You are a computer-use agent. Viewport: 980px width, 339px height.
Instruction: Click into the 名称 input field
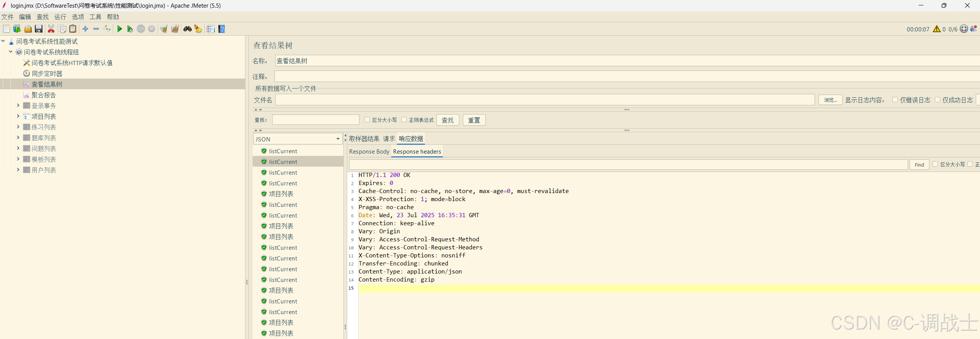[627, 61]
